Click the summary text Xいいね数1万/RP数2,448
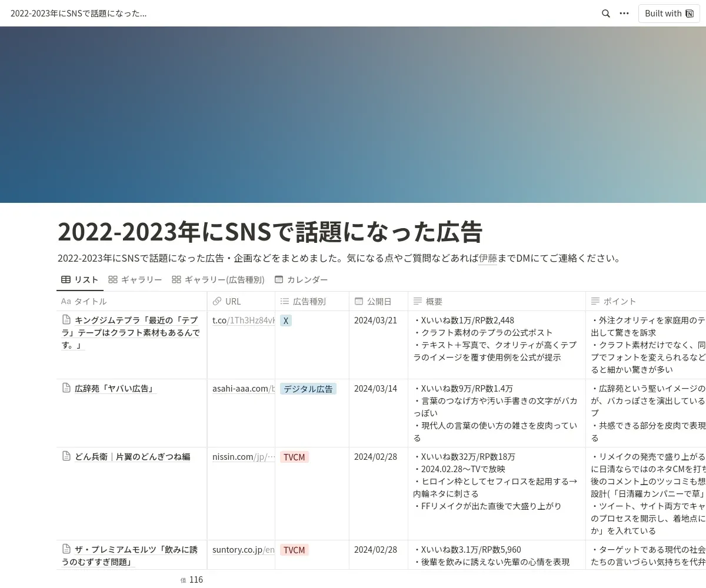The image size is (706, 588). click(x=464, y=320)
